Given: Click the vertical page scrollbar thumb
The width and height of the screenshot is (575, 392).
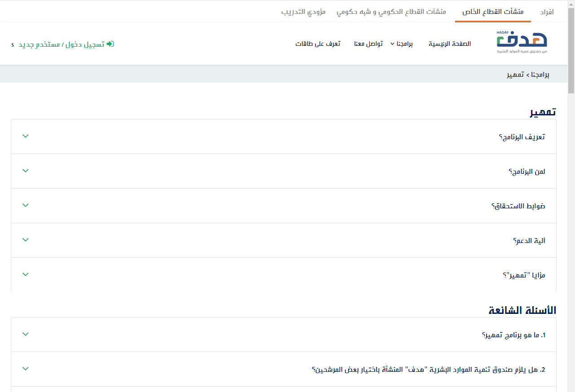Looking at the screenshot, I should (571, 51).
